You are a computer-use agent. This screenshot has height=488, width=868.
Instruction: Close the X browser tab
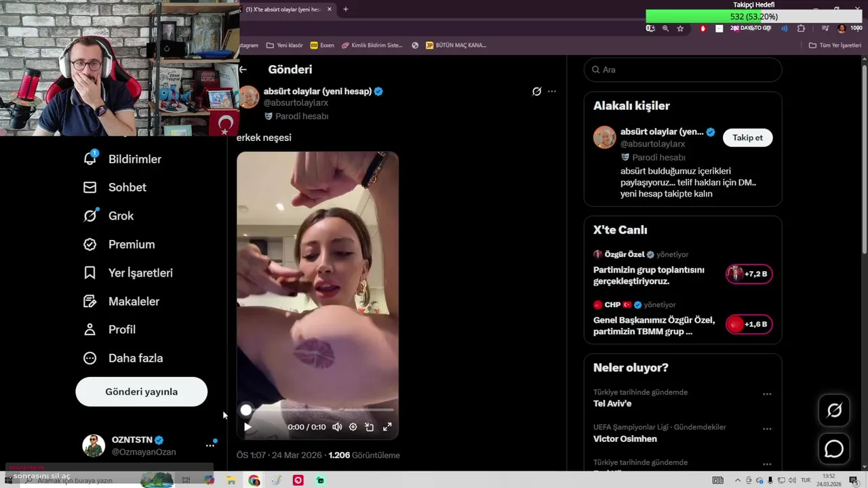(x=330, y=9)
